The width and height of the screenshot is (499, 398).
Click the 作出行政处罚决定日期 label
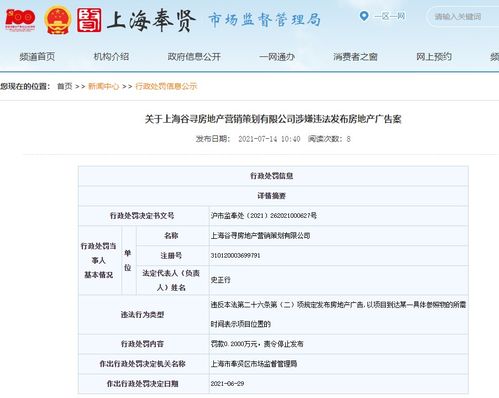click(143, 384)
